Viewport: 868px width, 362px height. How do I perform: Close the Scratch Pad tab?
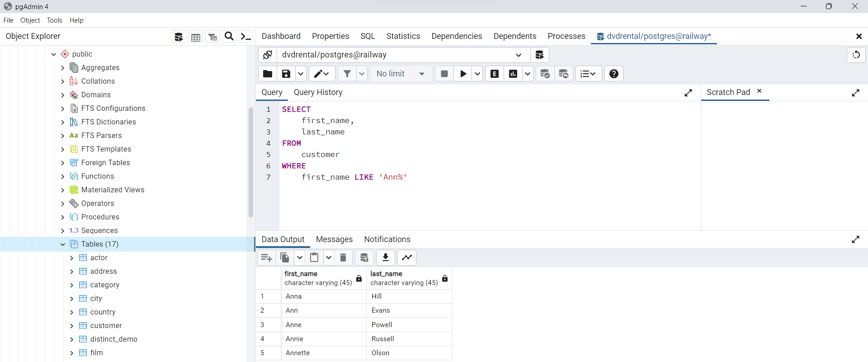pos(759,91)
